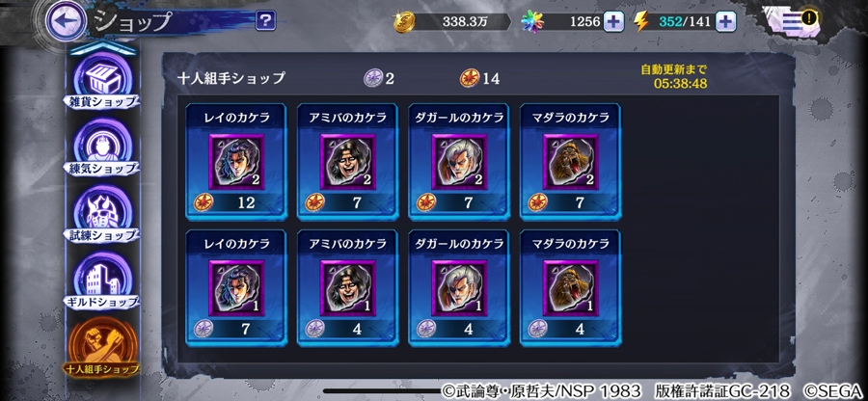Select the 試練ショップ icon
Image resolution: width=868 pixels, height=401 pixels.
[103, 215]
